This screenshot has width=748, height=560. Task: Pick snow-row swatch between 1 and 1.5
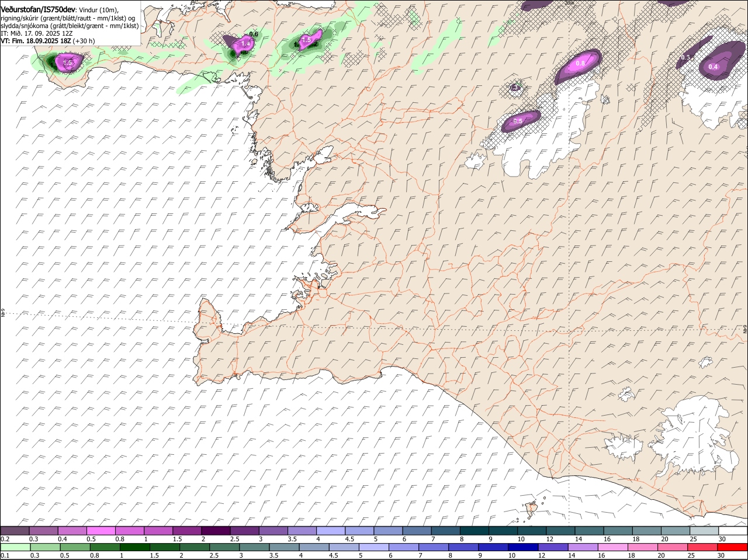coord(158,530)
